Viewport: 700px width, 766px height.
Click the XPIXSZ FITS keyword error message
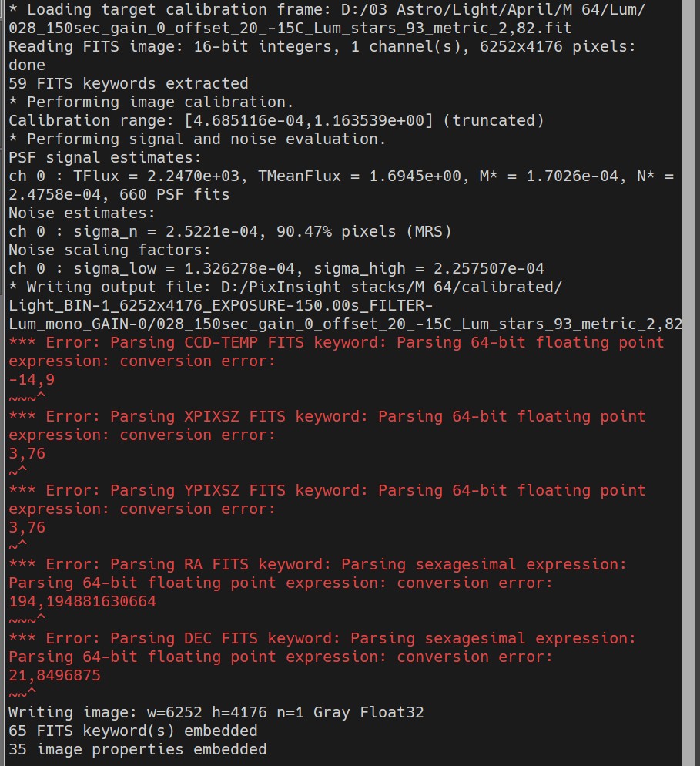pos(327,425)
